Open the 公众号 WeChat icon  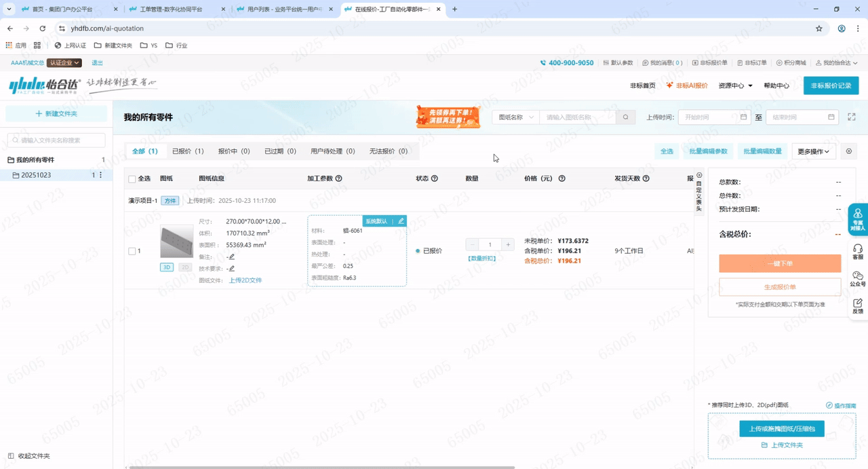pyautogui.click(x=858, y=278)
